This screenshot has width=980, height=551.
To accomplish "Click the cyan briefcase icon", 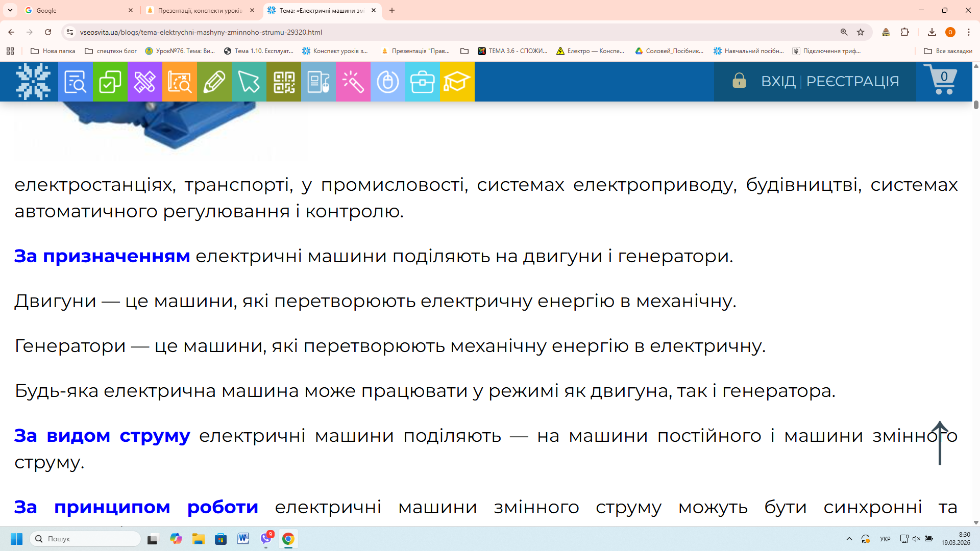I will pos(422,82).
